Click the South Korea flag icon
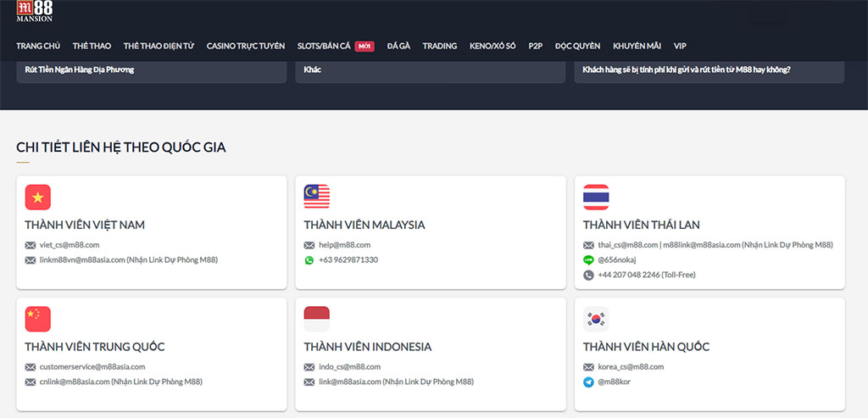Viewport: 868px width, 418px height. (595, 319)
